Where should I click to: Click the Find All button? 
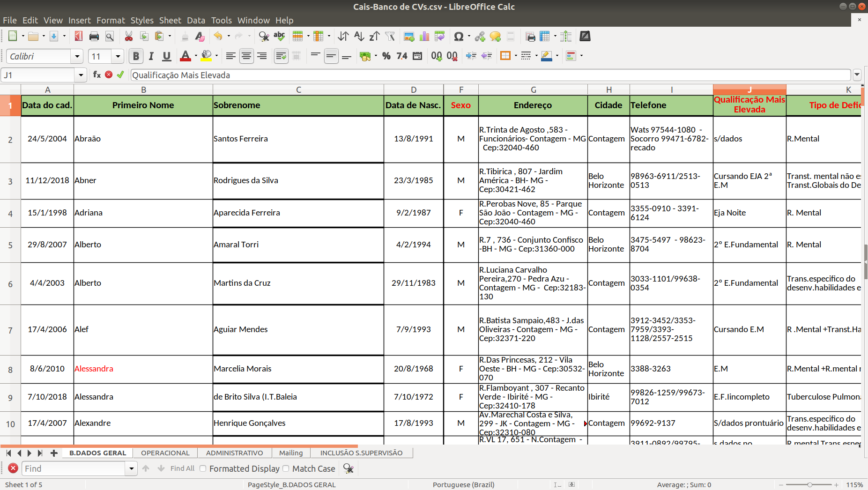182,468
